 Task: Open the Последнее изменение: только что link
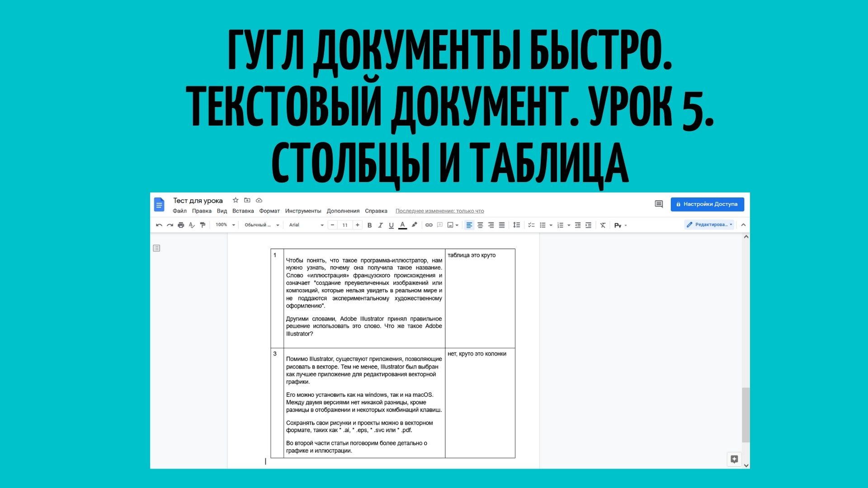point(439,211)
